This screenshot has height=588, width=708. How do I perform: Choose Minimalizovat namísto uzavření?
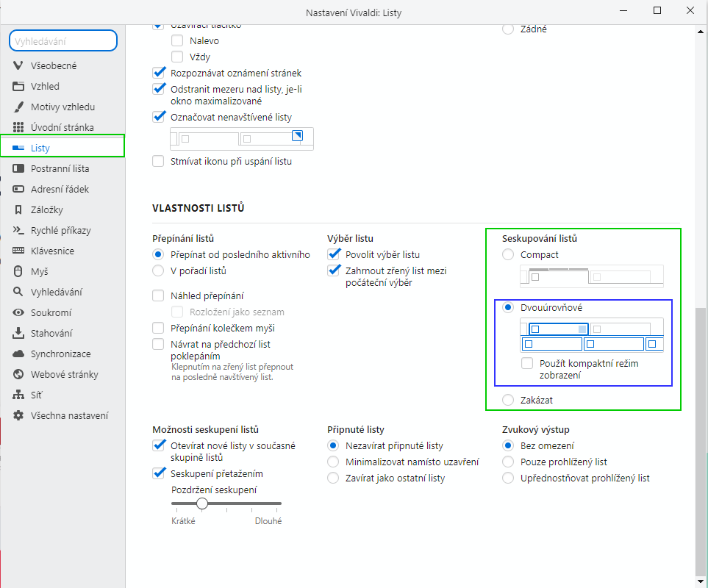[x=333, y=462]
